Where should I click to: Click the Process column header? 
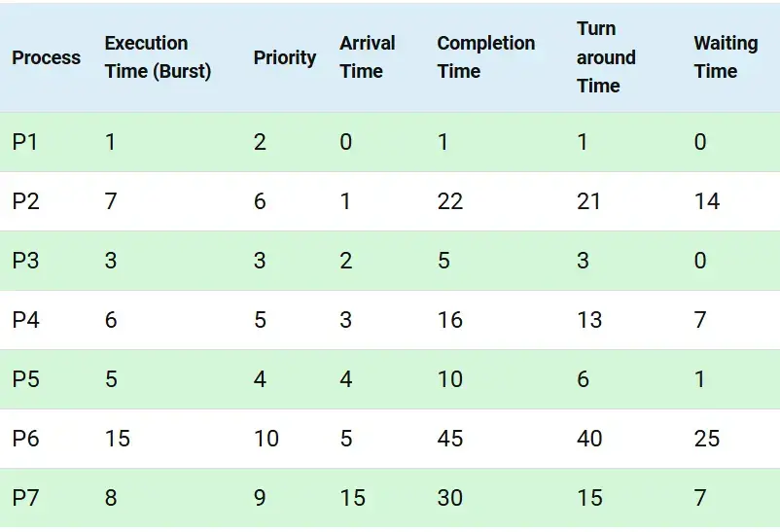pyautogui.click(x=46, y=57)
